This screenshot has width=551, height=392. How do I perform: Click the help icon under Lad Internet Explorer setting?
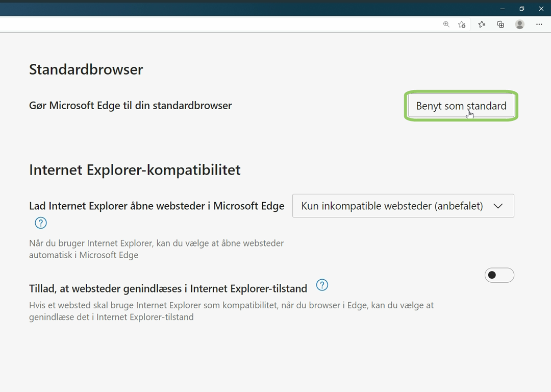pyautogui.click(x=41, y=223)
